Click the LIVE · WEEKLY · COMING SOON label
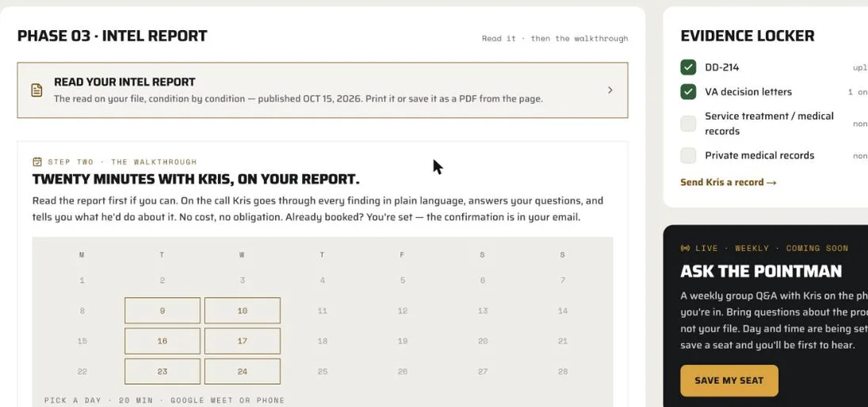The image size is (868, 407). pyautogui.click(x=771, y=249)
